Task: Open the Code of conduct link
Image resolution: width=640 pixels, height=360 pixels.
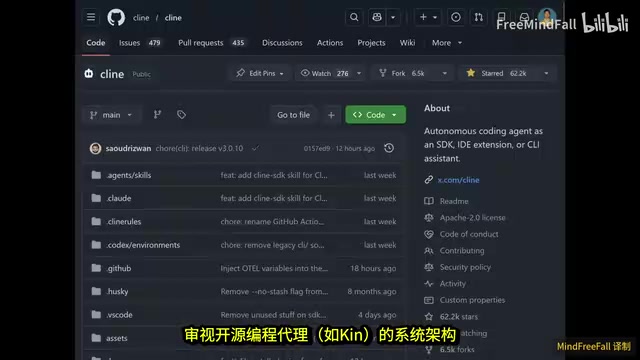Action: (x=469, y=234)
